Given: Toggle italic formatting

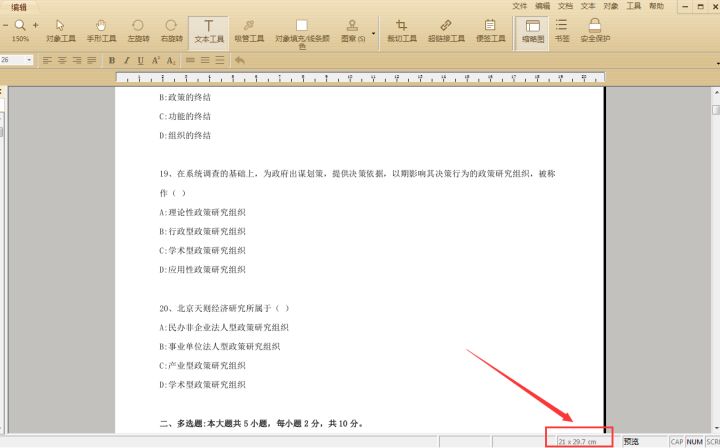Looking at the screenshot, I should coord(127,60).
